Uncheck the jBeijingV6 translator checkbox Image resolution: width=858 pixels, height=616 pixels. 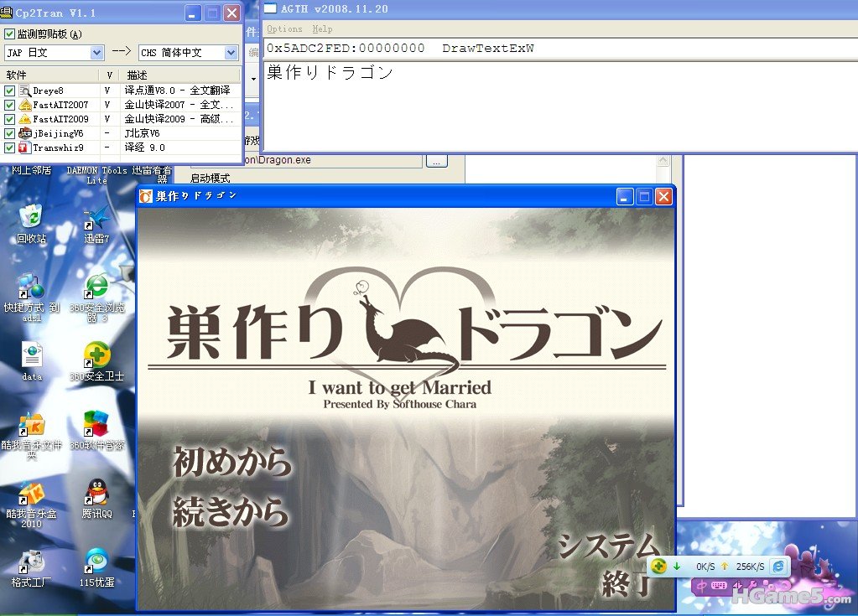click(x=10, y=133)
